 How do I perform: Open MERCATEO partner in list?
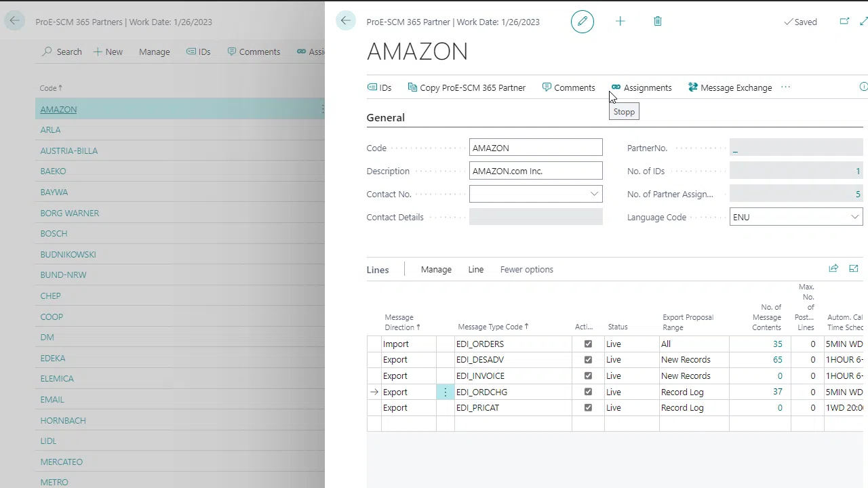pos(61,462)
